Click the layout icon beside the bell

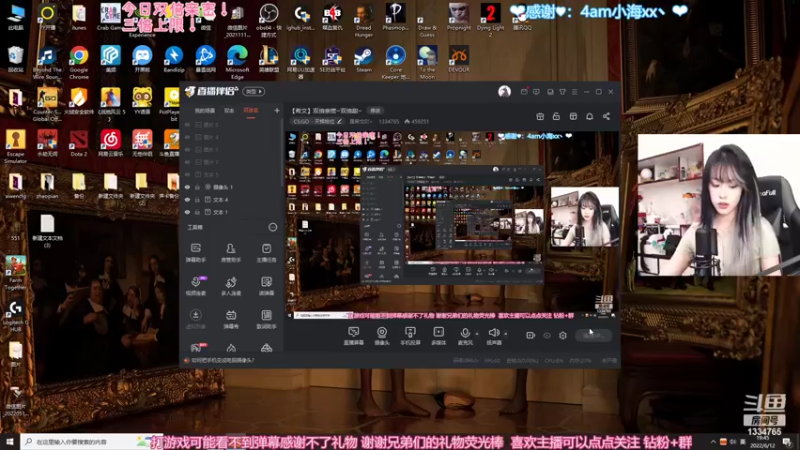(573, 116)
